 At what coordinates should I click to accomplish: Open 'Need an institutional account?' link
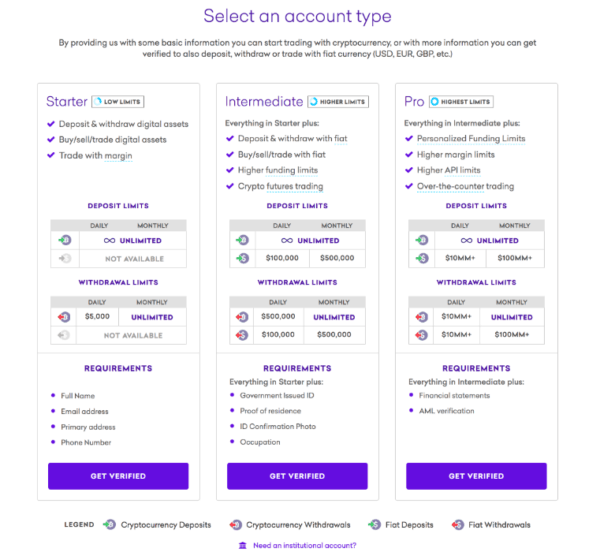click(305, 545)
